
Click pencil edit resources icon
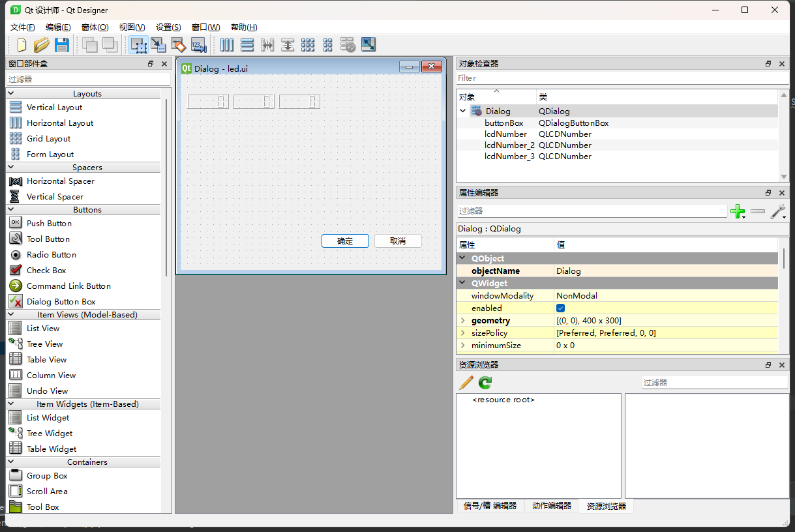tap(466, 383)
